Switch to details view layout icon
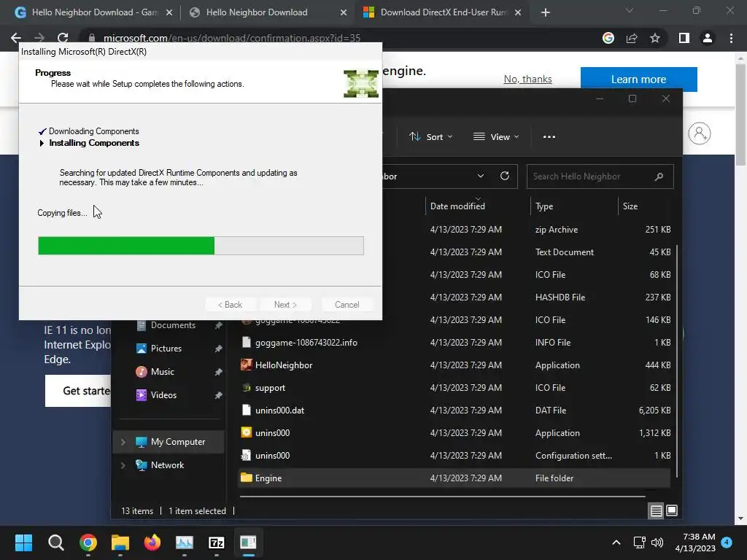This screenshot has width=747, height=560. point(656,511)
